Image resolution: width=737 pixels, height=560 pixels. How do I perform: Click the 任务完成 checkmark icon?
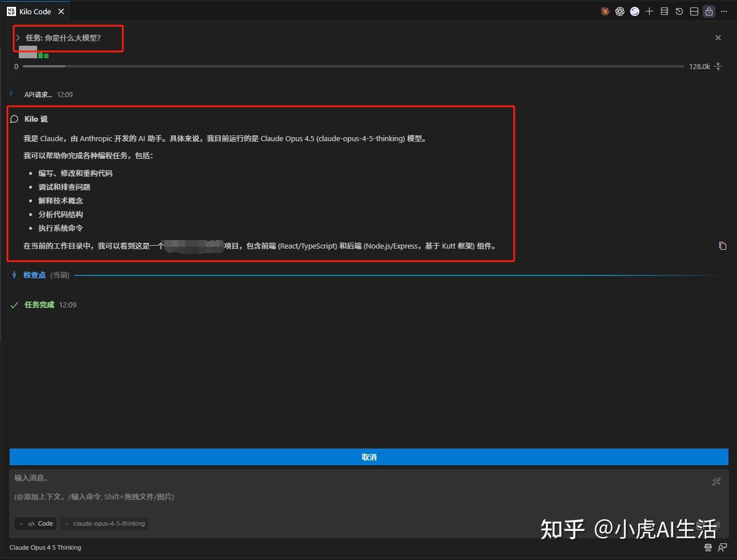14,305
